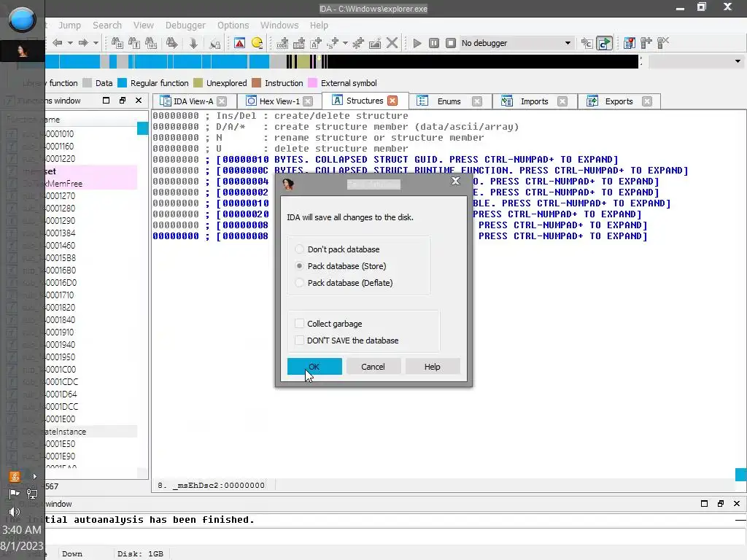Switch to the Imports tab
The width and height of the screenshot is (747, 560).
click(534, 101)
